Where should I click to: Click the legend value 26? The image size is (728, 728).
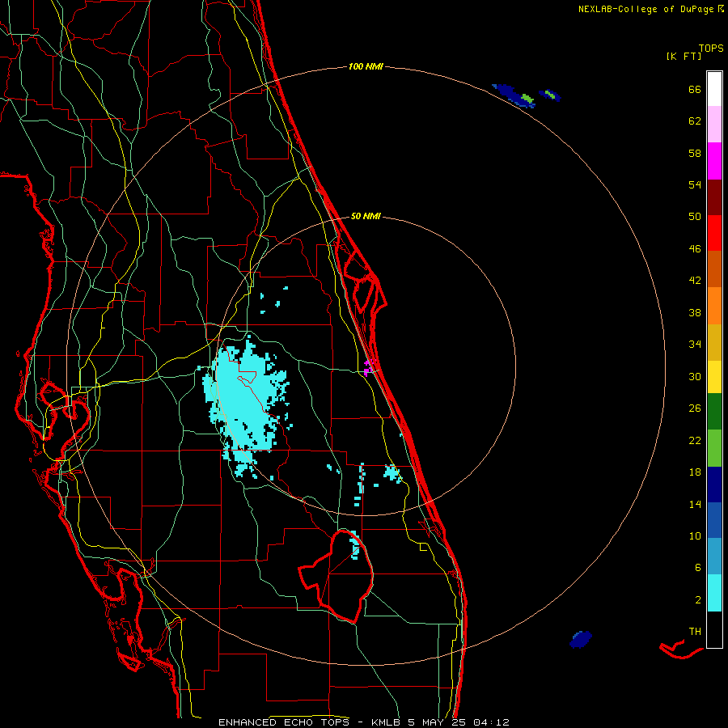(695, 408)
